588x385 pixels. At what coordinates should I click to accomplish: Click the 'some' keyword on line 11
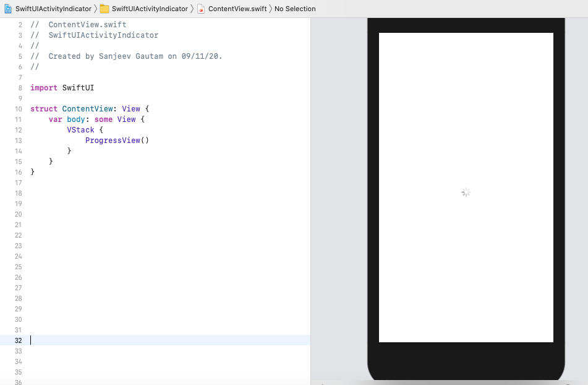(103, 119)
